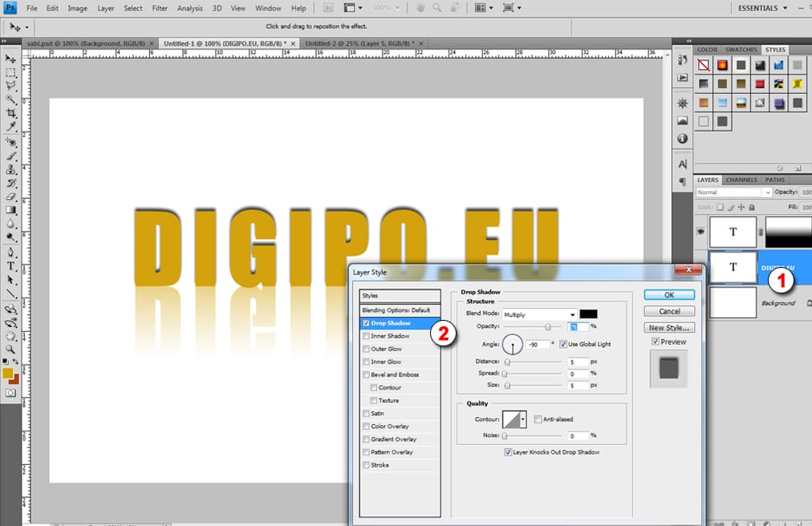Image resolution: width=812 pixels, height=526 pixels.
Task: Hide the top text layer with eye icon
Action: 700,231
